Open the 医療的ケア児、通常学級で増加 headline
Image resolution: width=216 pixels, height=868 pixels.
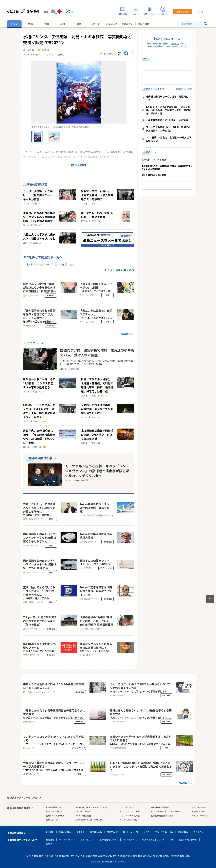(x=97, y=352)
